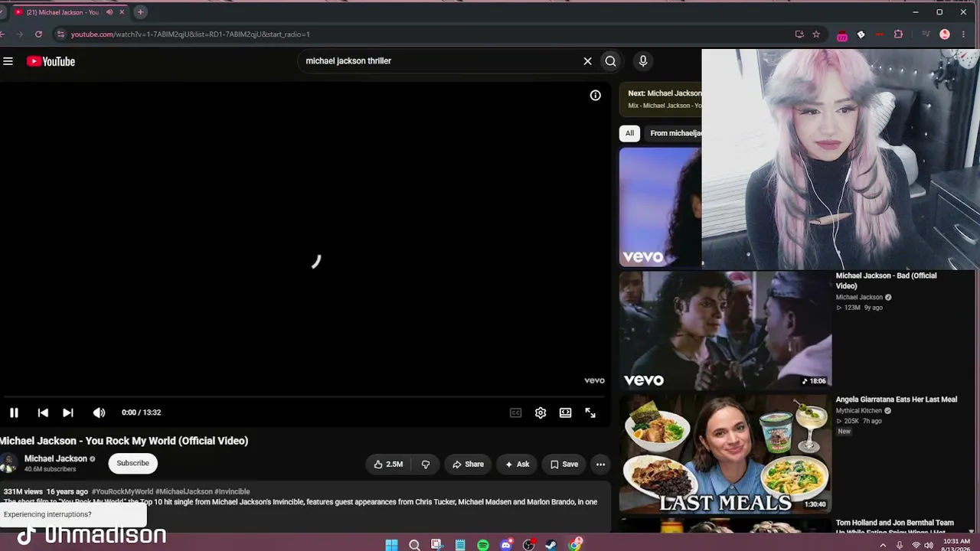Skip to the next video
Screen dimensions: 980x551
pos(68,412)
